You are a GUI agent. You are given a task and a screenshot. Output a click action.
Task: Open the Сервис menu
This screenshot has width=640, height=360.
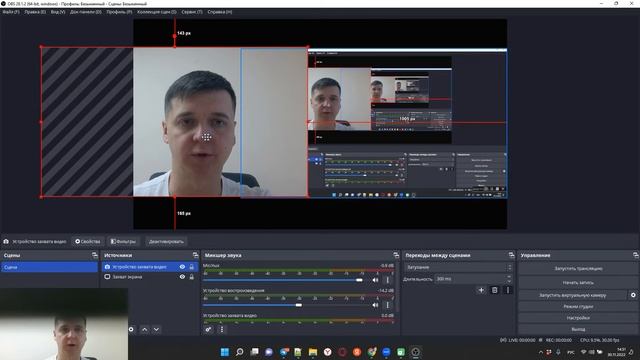[x=192, y=12]
